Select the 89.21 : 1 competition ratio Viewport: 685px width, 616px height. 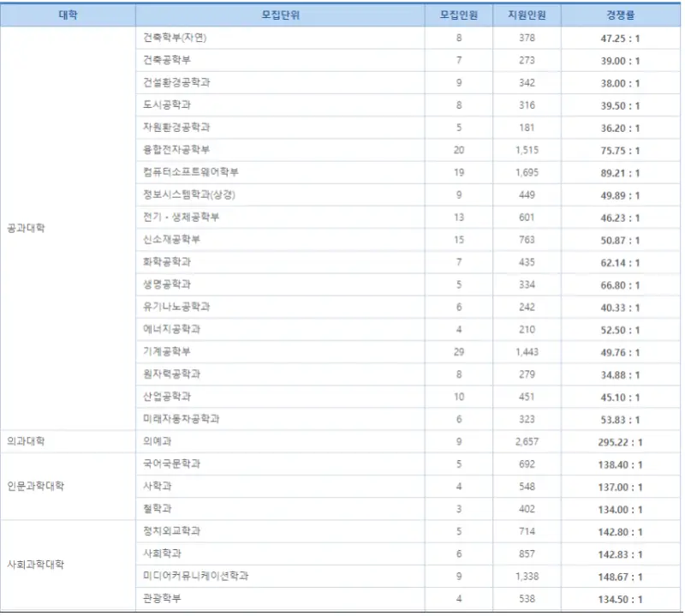(x=620, y=173)
